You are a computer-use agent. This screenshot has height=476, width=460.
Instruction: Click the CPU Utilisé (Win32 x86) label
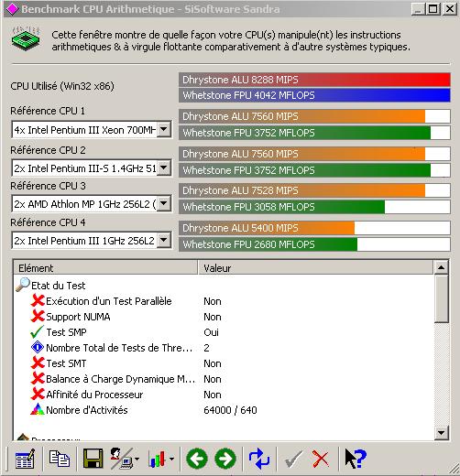point(62,86)
